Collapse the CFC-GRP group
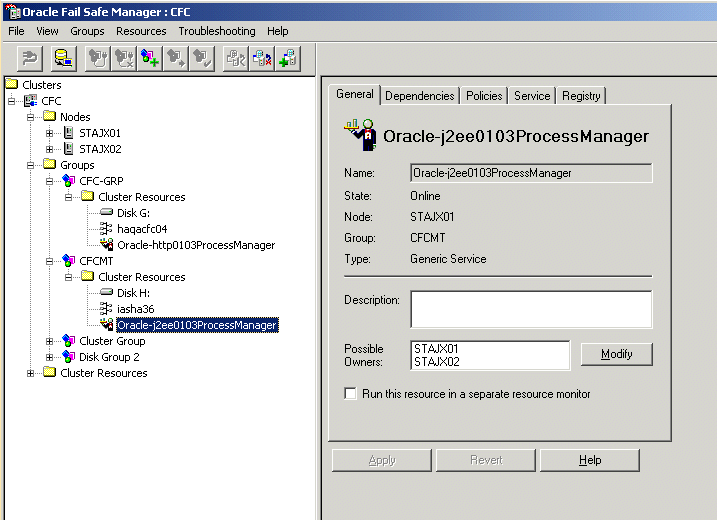This screenshot has height=520, width=717. [x=49, y=181]
